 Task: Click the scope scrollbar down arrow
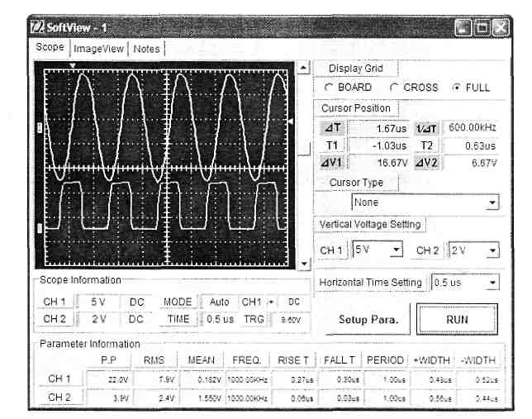pos(304,264)
